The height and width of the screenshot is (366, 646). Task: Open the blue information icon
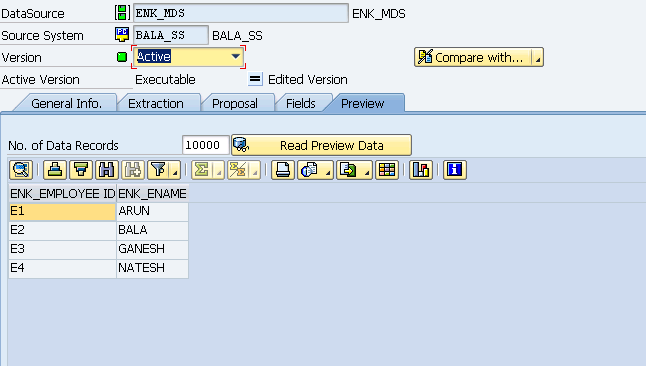coord(455,170)
